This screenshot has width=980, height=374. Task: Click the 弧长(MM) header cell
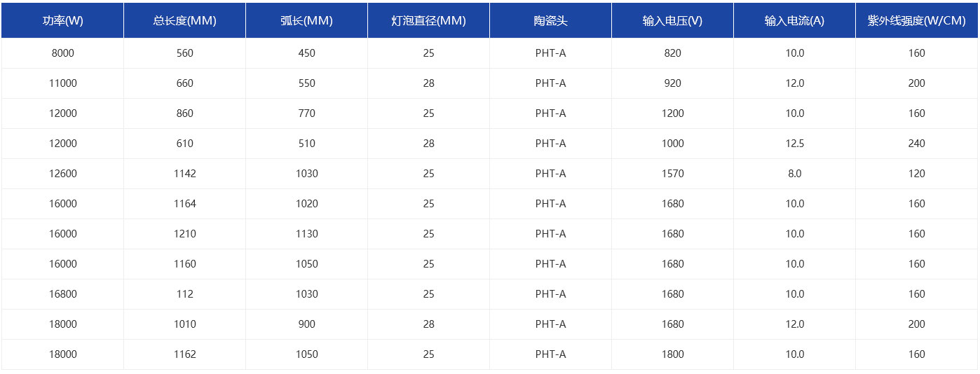pyautogui.click(x=306, y=20)
